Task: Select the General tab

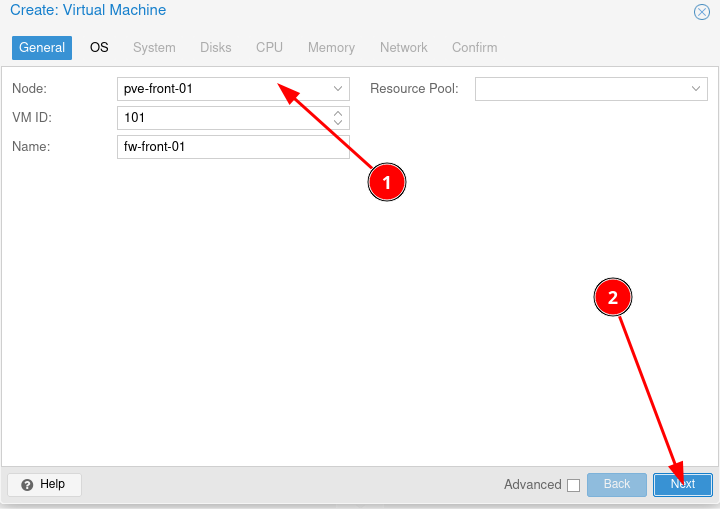Action: coord(42,48)
